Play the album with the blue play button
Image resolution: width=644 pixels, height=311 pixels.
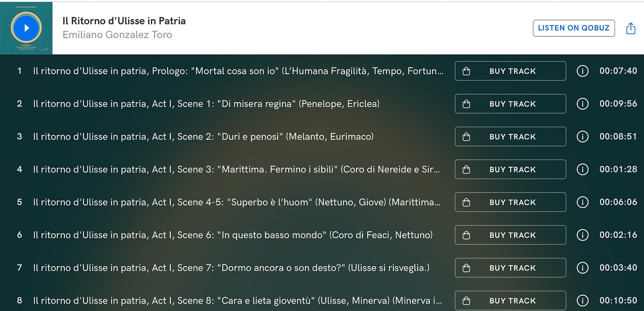[x=27, y=28]
